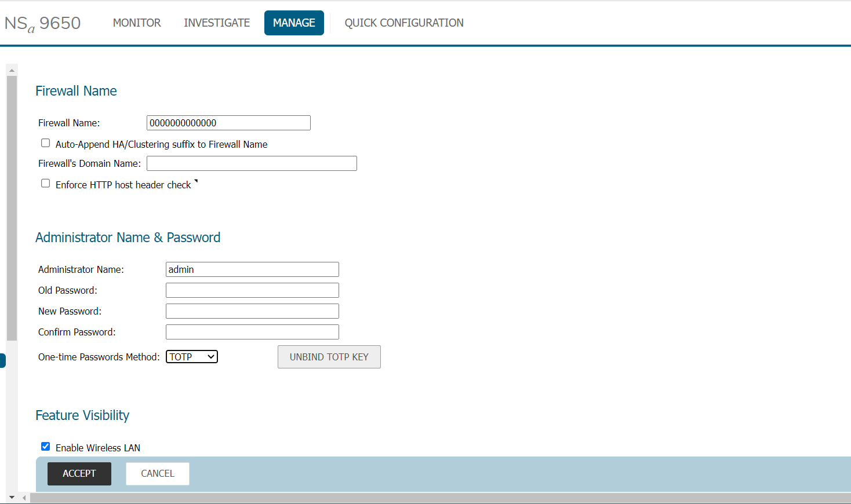Select the MANAGE tab

pyautogui.click(x=294, y=23)
